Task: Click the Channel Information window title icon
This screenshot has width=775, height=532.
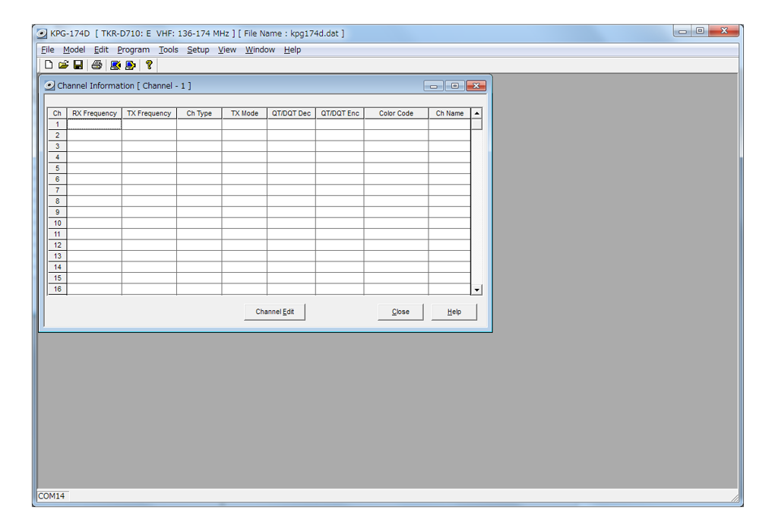Action: (x=49, y=86)
